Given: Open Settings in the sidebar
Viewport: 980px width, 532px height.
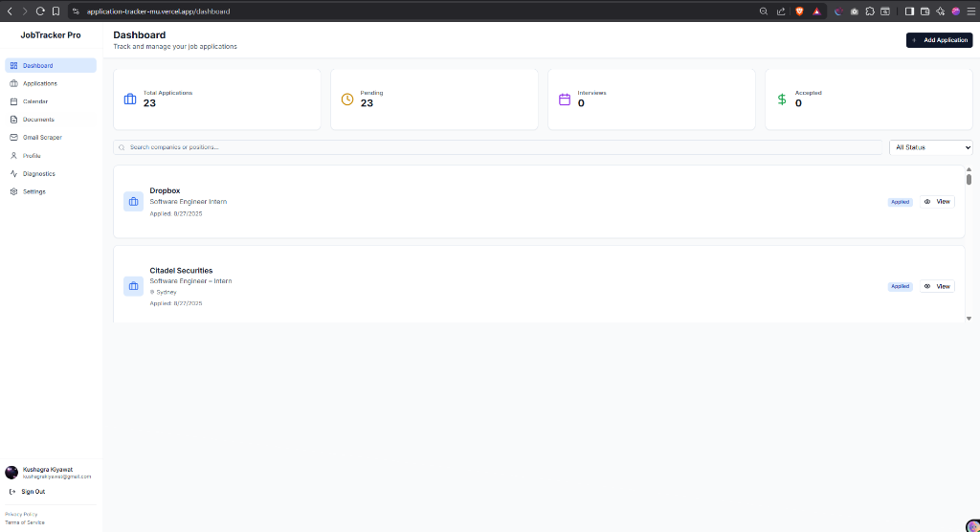Looking at the screenshot, I should (51, 192).
